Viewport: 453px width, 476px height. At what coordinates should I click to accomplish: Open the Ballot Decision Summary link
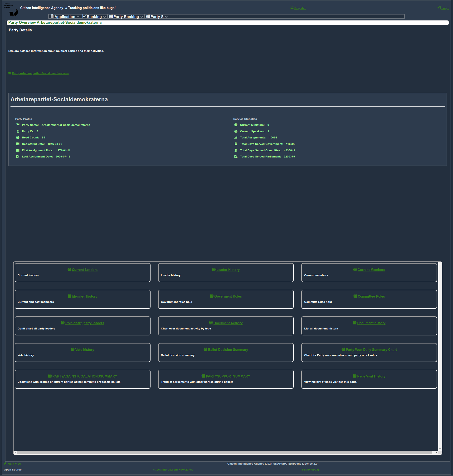pos(228,350)
